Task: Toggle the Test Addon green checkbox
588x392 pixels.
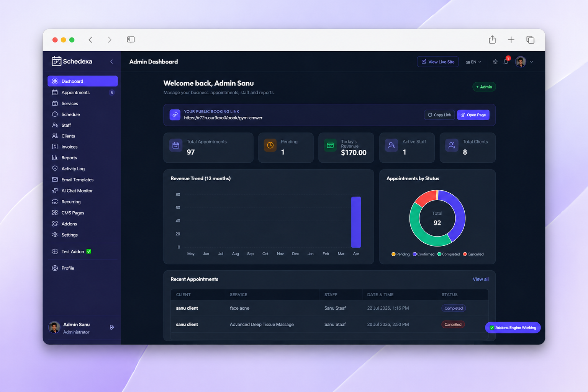Action: click(89, 252)
